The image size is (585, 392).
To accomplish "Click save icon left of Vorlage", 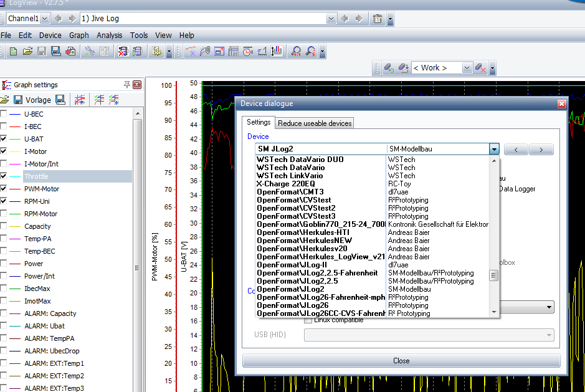I will pyautogui.click(x=18, y=100).
